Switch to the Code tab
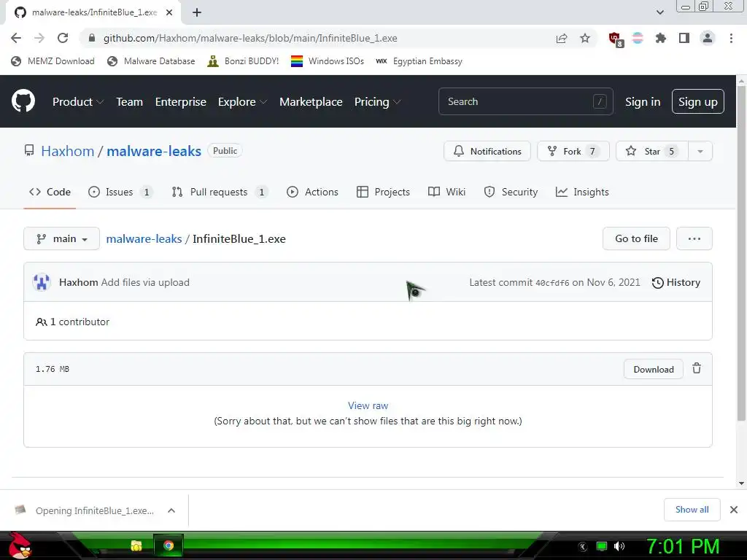This screenshot has width=747, height=560. 50,192
